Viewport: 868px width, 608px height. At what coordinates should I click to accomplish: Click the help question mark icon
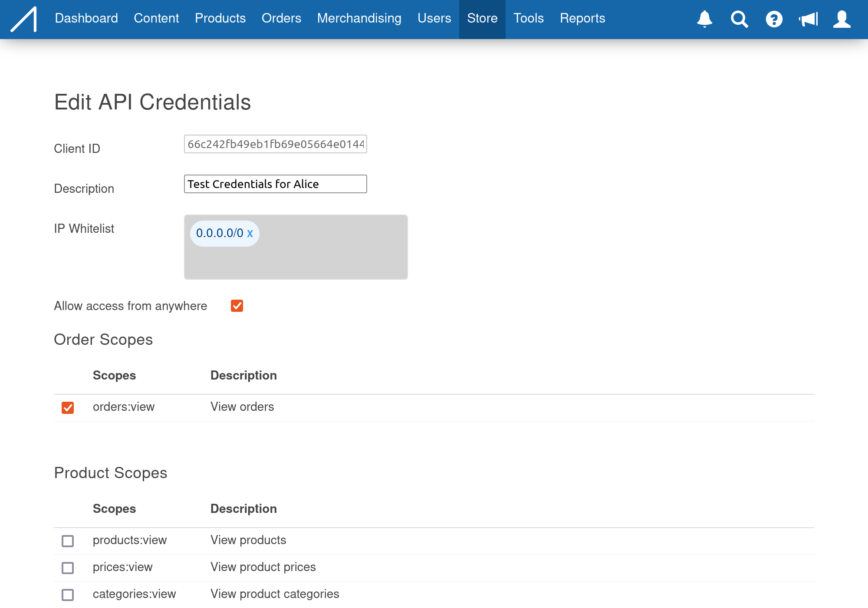click(774, 19)
